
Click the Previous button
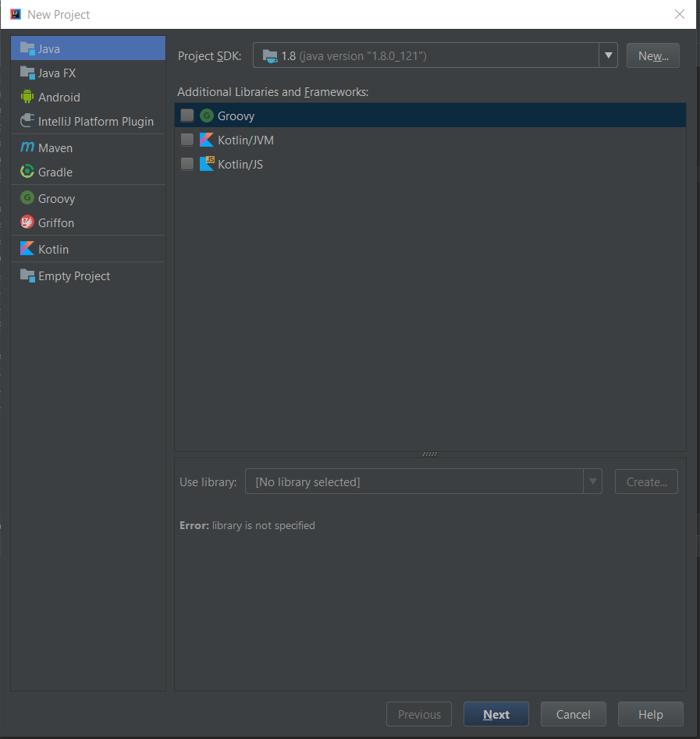pyautogui.click(x=419, y=714)
